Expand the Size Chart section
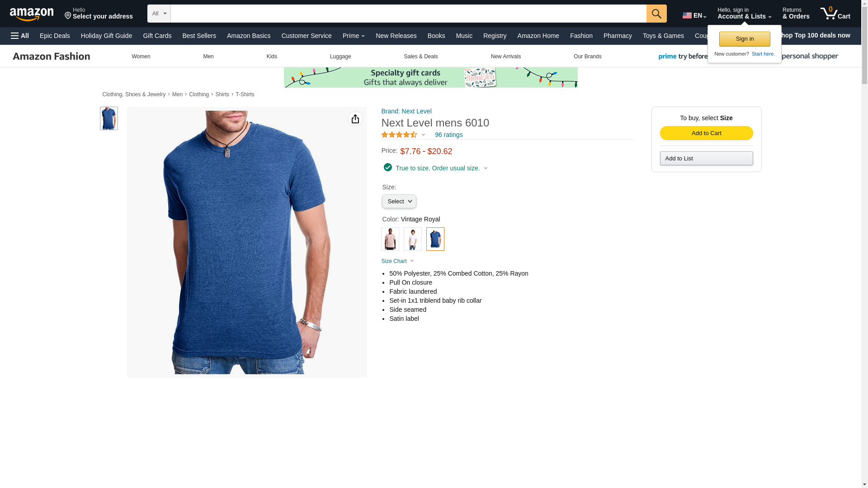 (397, 261)
